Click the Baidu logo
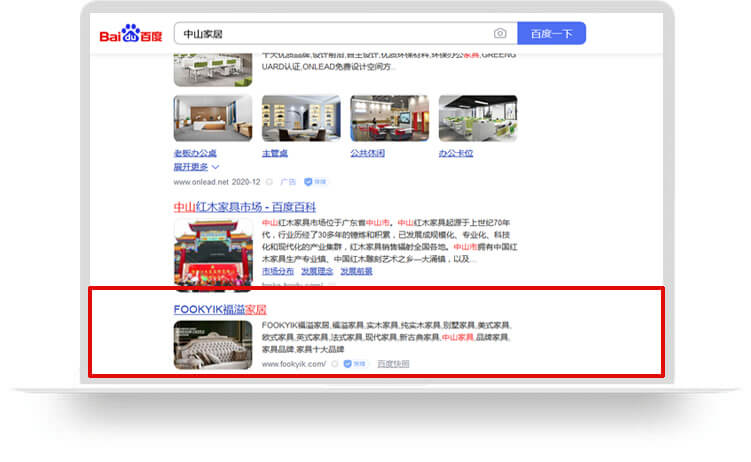Image resolution: width=751 pixels, height=462 pixels. pos(131,34)
